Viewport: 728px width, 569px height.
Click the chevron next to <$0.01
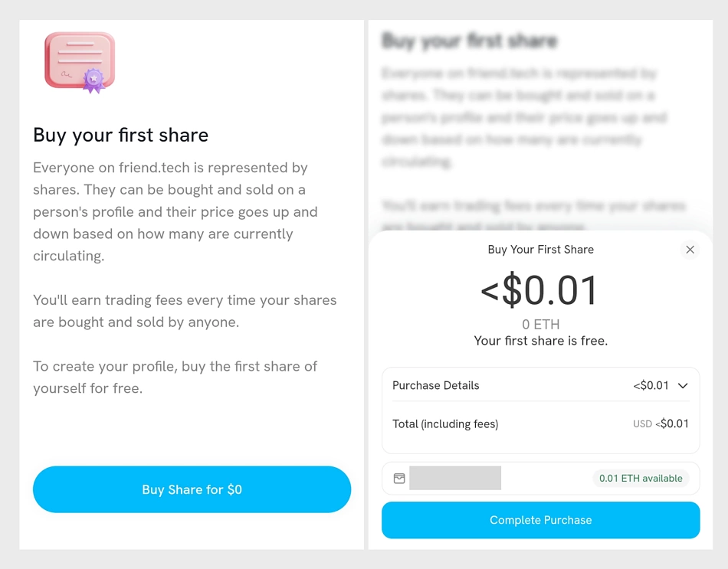[683, 385]
